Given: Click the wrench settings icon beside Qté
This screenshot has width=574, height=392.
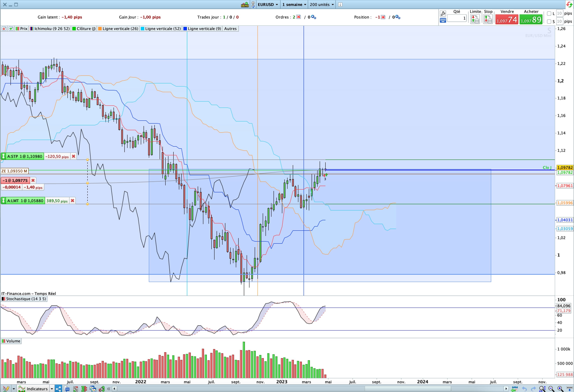Looking at the screenshot, I should 443,14.
